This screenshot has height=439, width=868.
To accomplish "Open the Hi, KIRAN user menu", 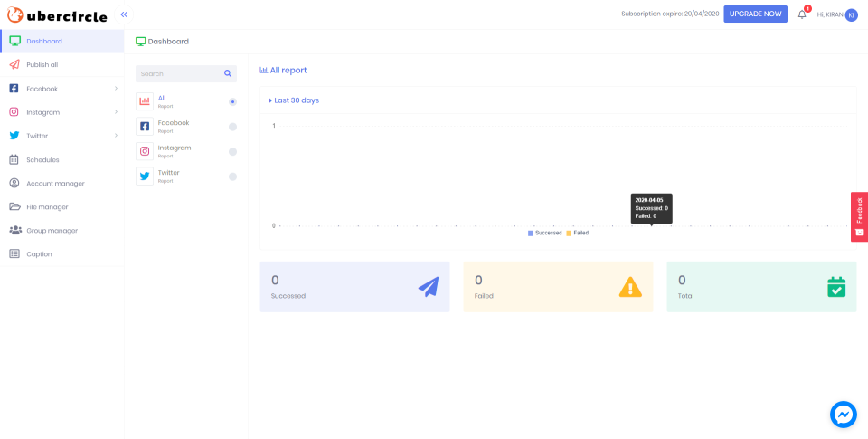I will [x=837, y=15].
